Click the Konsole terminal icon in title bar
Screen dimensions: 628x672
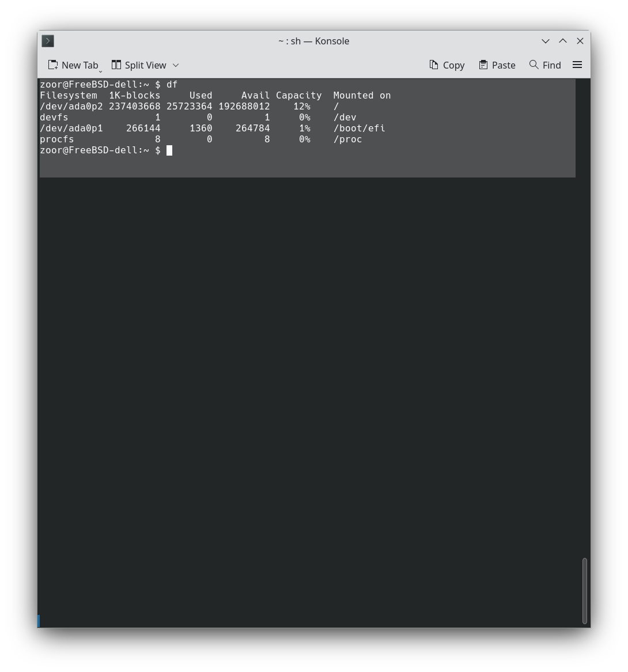pyautogui.click(x=48, y=41)
